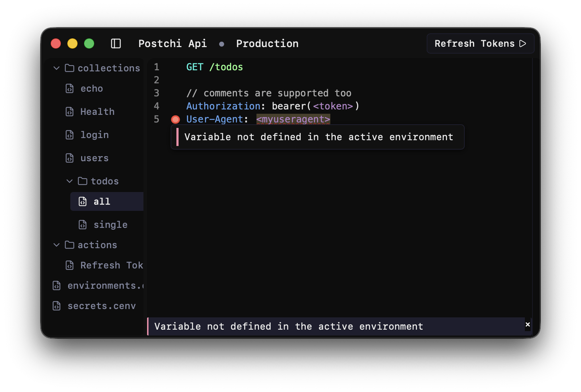Viewport: 581px width, 392px height.
Task: Click the folder icon next to collections
Action: point(69,68)
